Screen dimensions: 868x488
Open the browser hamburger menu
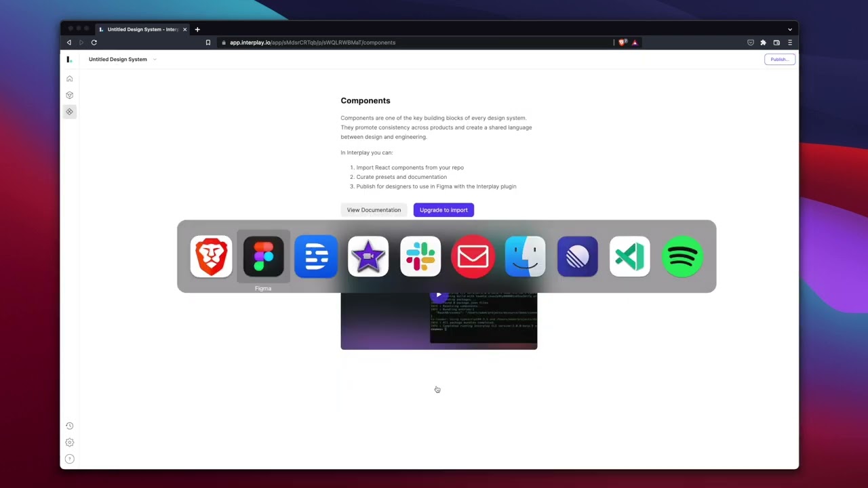[x=789, y=43]
